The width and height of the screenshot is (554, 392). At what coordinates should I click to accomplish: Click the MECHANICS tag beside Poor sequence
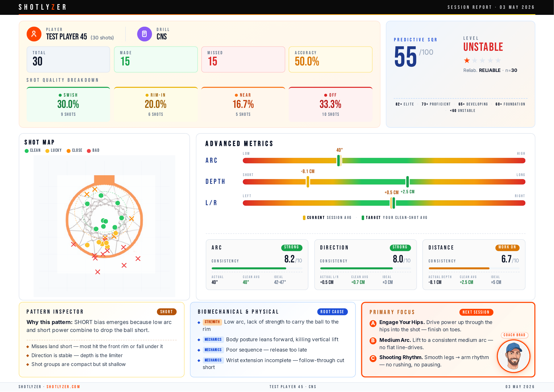pyautogui.click(x=213, y=350)
